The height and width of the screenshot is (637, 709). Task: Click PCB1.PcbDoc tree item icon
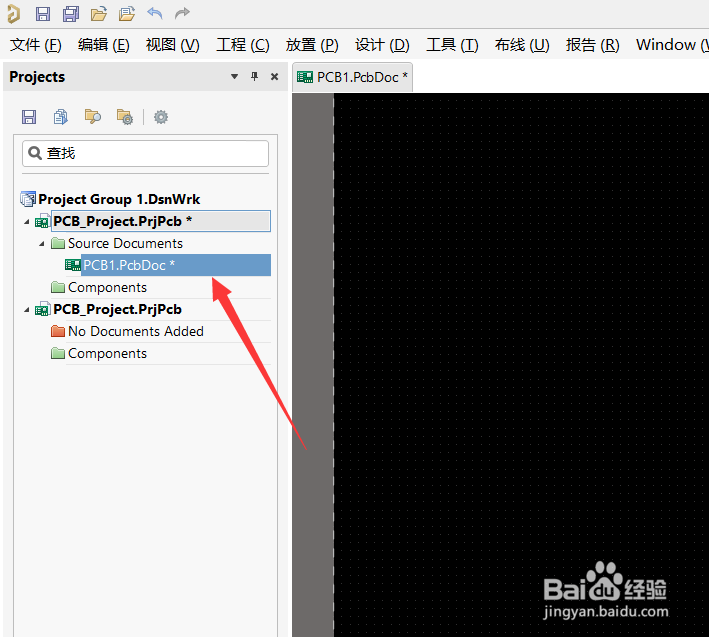pyautogui.click(x=73, y=265)
